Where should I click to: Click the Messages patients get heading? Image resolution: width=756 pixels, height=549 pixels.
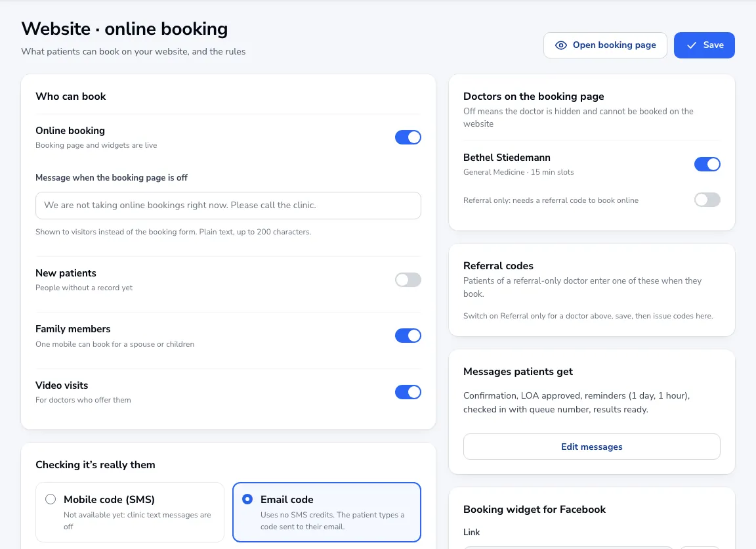coord(518,372)
